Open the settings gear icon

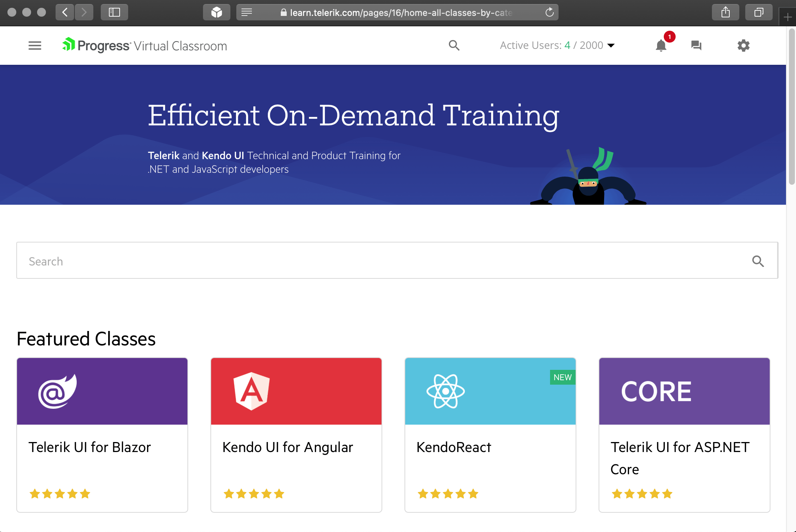(x=743, y=46)
